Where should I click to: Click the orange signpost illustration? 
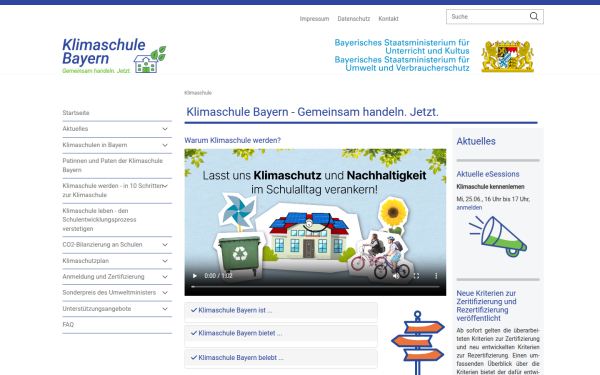(x=417, y=342)
